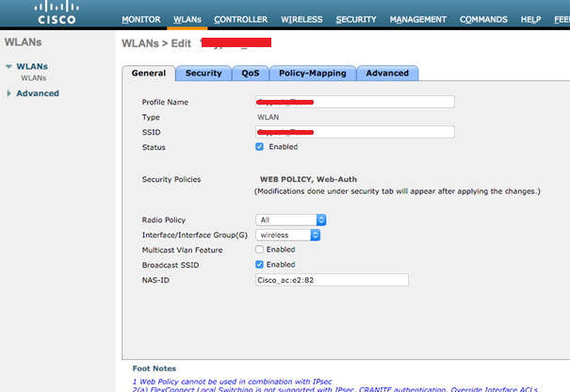Open the Interface/Interface Group dropdown
The image size is (570, 392).
291,235
